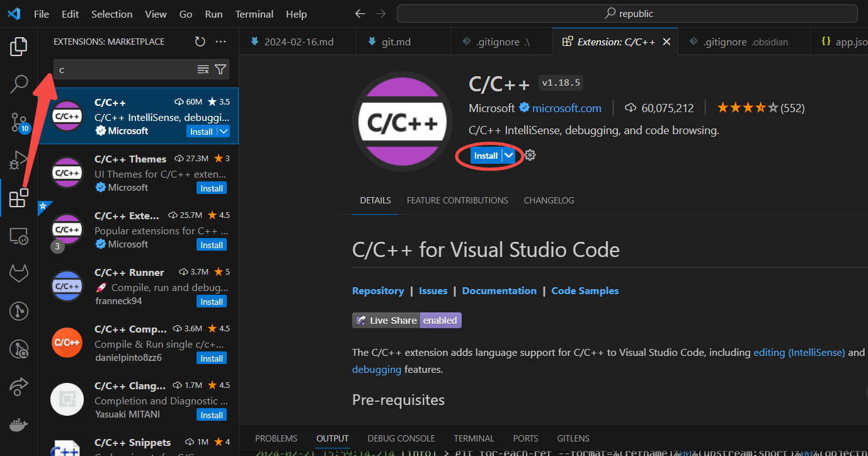Open the Extensions view icon
Image resolution: width=868 pixels, height=456 pixels.
coord(19,198)
